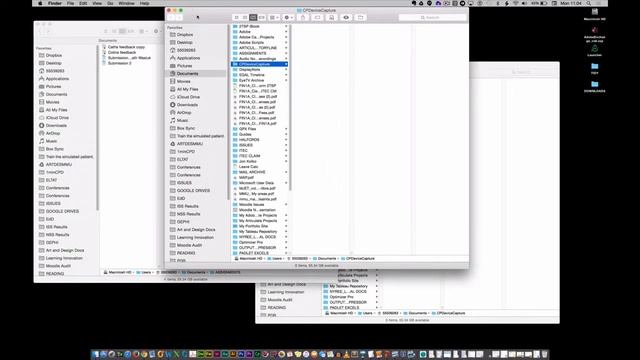
Task: Open Pictures in front window sidebar
Action: [181, 66]
